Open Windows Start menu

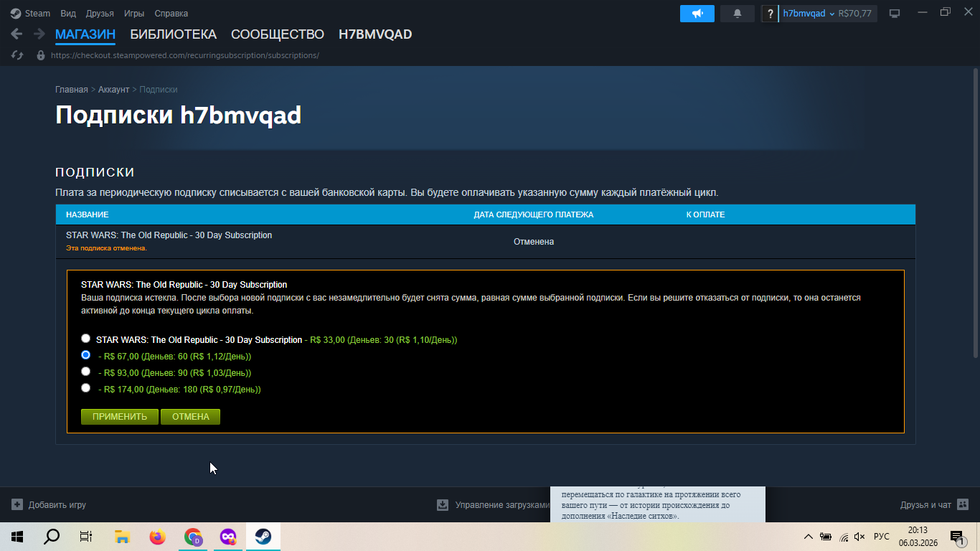17,537
